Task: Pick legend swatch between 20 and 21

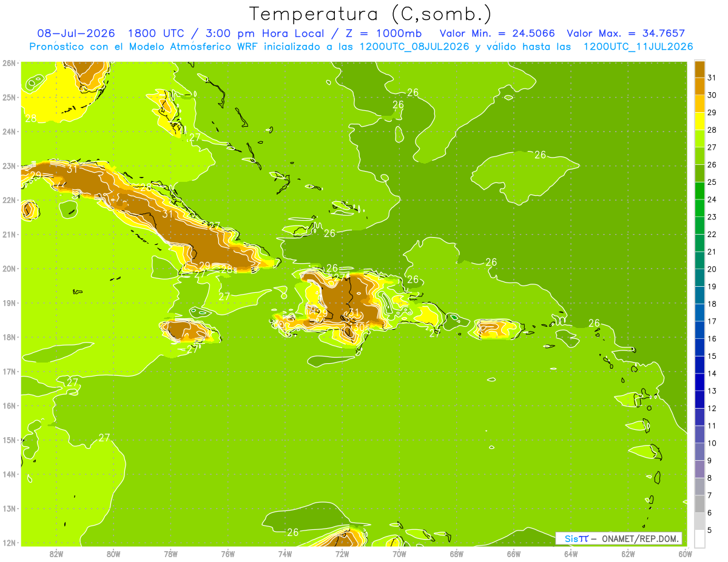Action: pyautogui.click(x=699, y=260)
